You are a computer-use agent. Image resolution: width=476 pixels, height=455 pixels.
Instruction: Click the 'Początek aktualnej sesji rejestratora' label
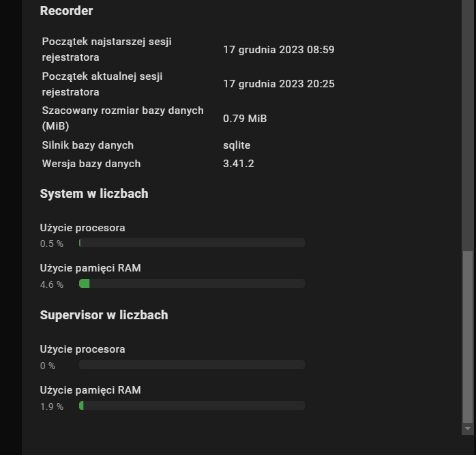(x=102, y=84)
